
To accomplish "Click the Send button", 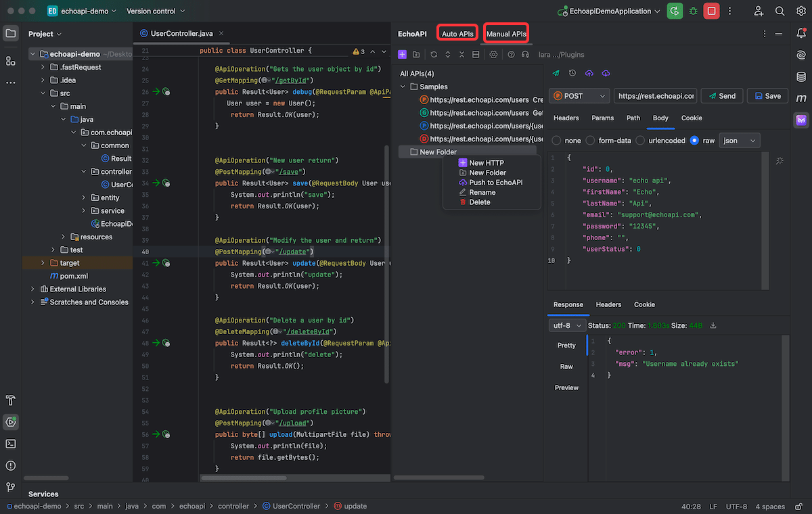I will click(721, 95).
